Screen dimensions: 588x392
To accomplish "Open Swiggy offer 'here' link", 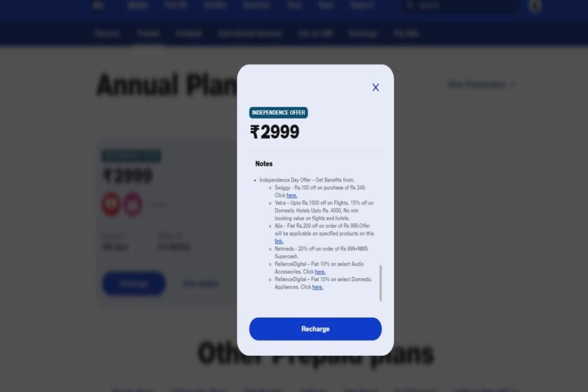I will tap(292, 195).
